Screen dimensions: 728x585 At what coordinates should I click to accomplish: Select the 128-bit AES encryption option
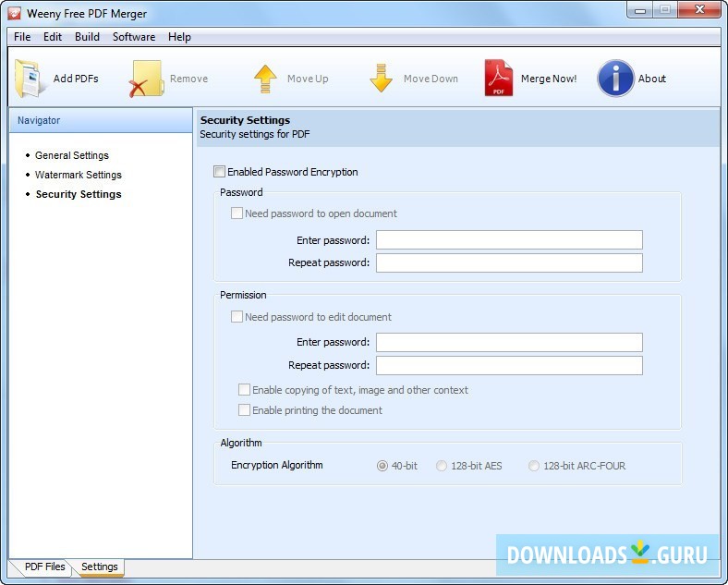tap(441, 466)
